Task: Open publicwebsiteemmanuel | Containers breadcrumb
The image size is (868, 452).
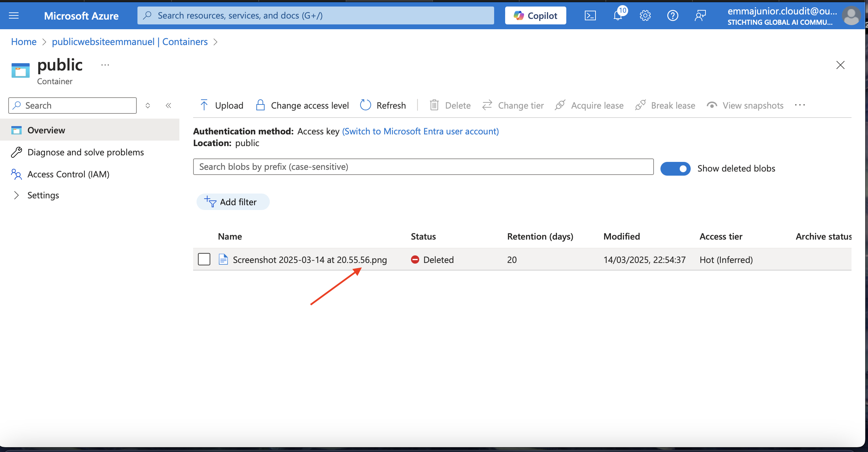Action: (130, 42)
